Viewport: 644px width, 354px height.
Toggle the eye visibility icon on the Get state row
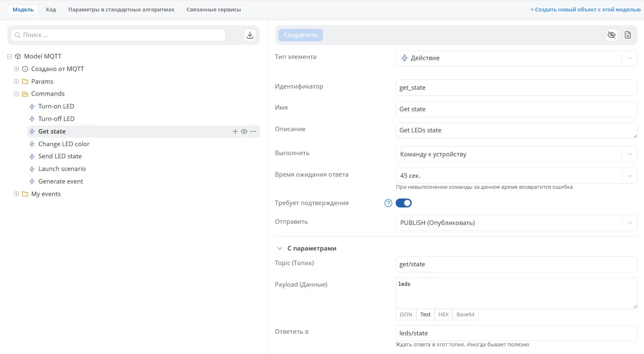pos(244,132)
